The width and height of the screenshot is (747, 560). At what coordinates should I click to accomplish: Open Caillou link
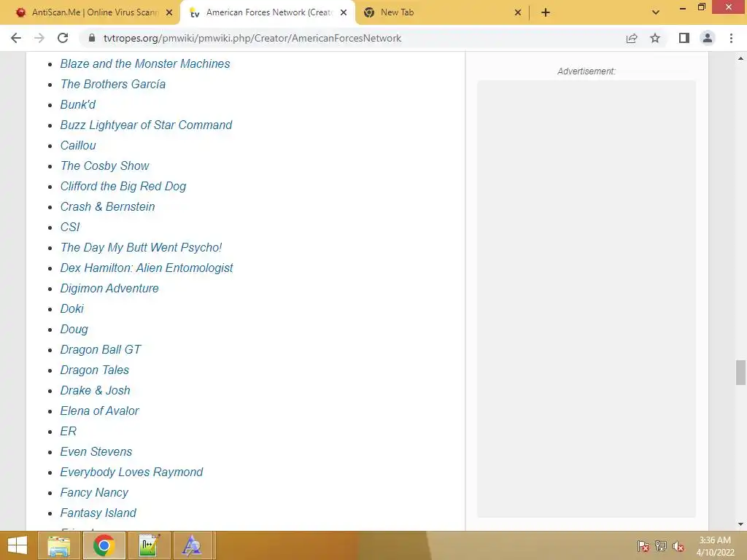pyautogui.click(x=78, y=146)
